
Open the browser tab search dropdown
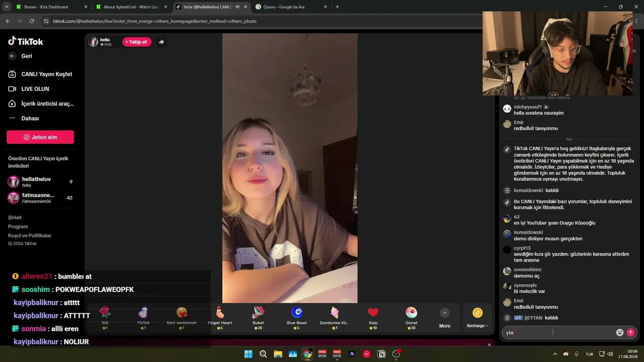7,7
